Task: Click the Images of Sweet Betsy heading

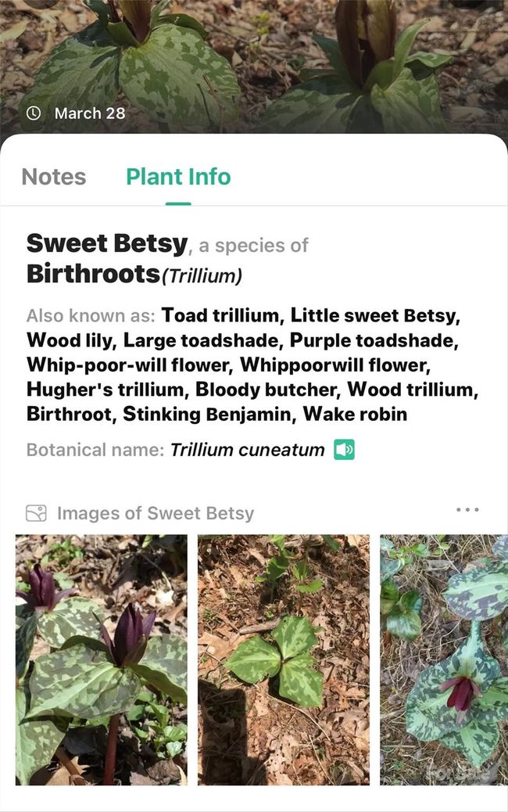Action: click(155, 513)
